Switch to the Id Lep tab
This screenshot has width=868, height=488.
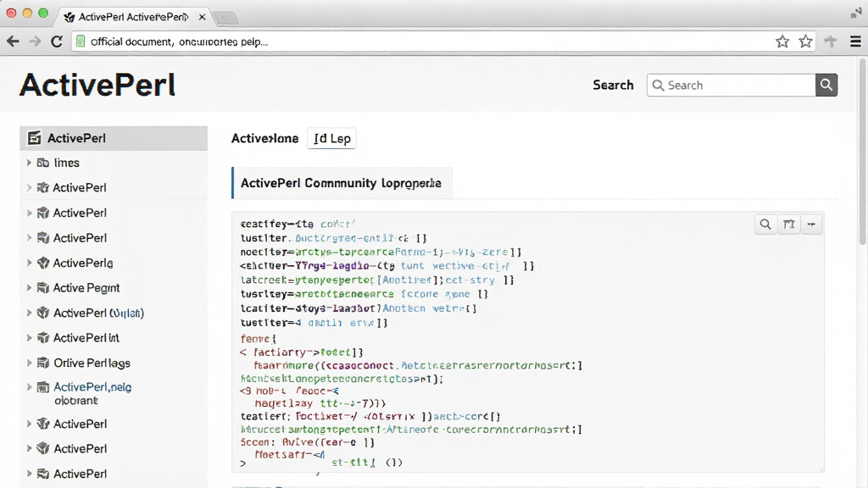point(331,138)
